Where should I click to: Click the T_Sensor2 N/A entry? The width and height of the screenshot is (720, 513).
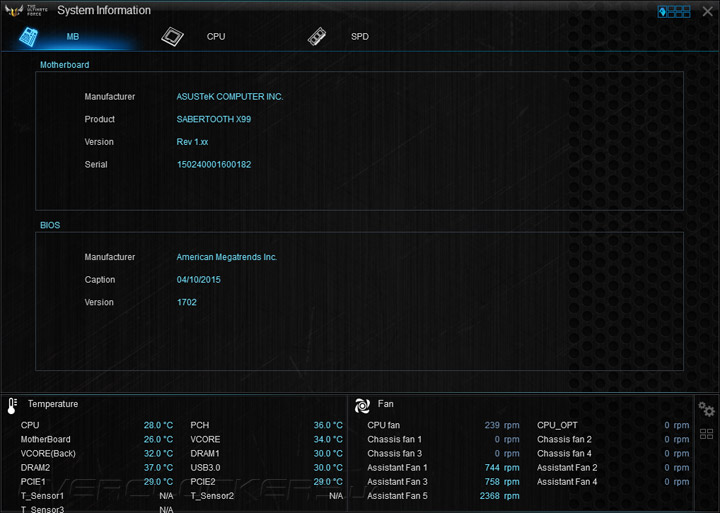click(x=266, y=496)
